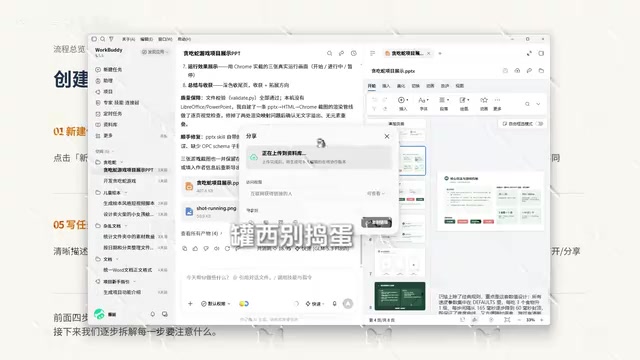The width and height of the screenshot is (640, 360).
Task: Open 资料库 in the left sidebar
Action: pos(106,125)
